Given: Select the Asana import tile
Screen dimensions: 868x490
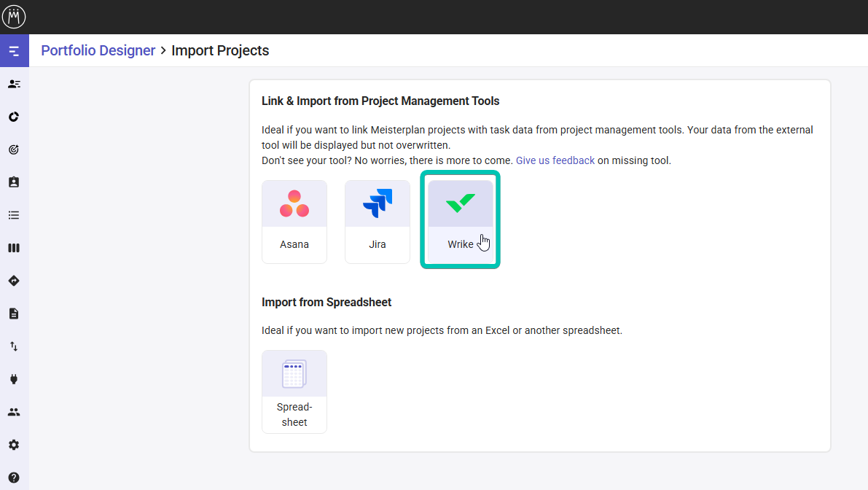Looking at the screenshot, I should click(294, 221).
